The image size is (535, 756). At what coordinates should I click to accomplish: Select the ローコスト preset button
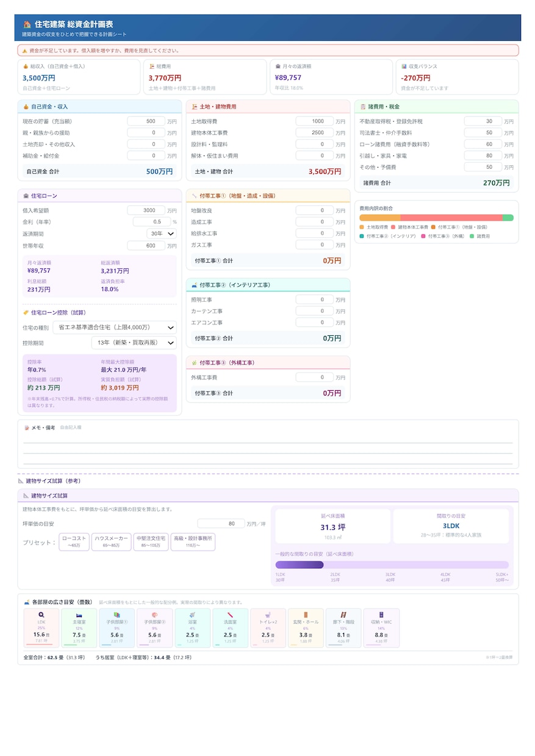click(74, 542)
